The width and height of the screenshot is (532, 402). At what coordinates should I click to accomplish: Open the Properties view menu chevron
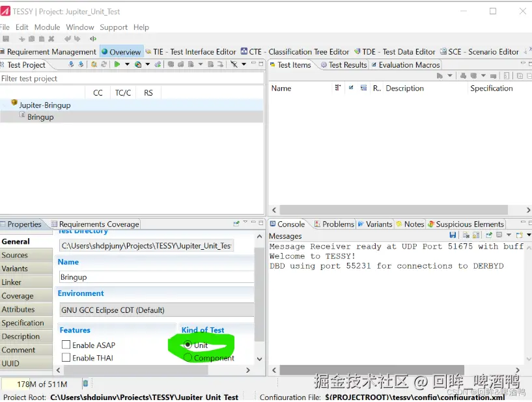(x=245, y=222)
